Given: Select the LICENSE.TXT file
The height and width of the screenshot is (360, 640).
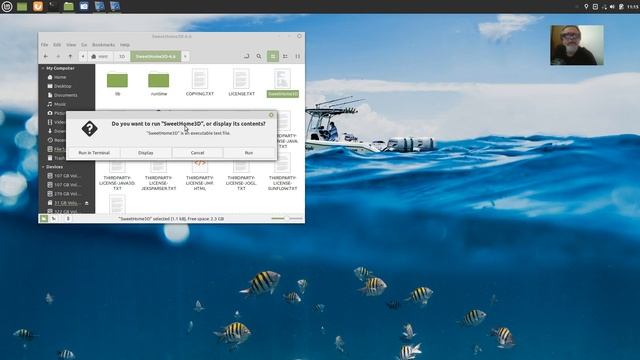Looking at the screenshot, I should click(241, 82).
